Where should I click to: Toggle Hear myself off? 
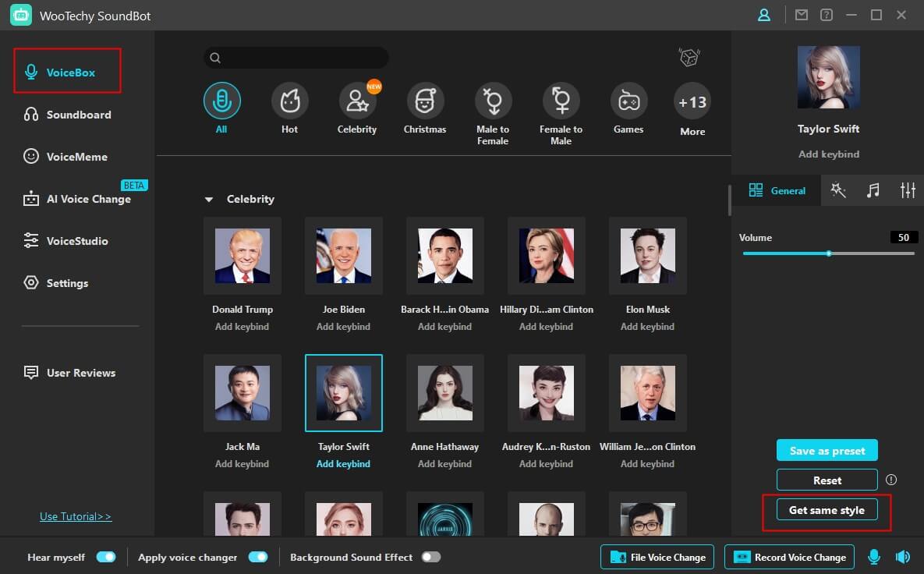click(x=106, y=557)
